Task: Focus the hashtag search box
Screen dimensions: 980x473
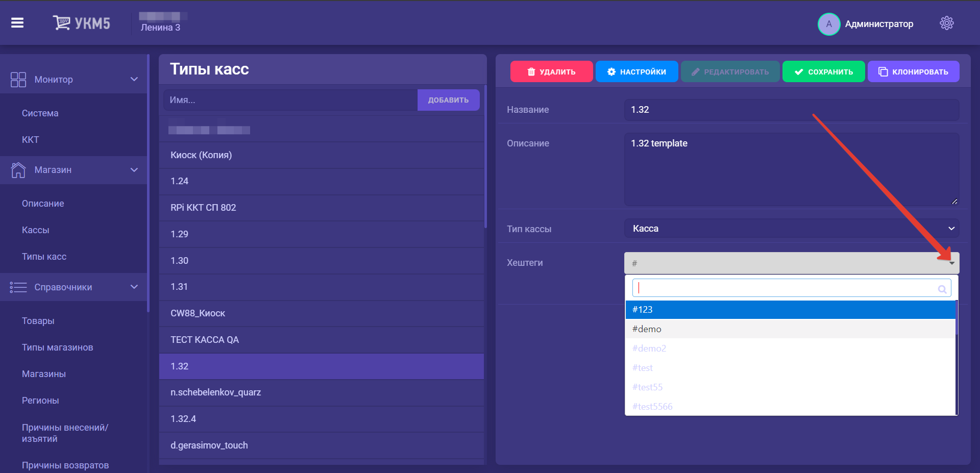Action: 792,288
